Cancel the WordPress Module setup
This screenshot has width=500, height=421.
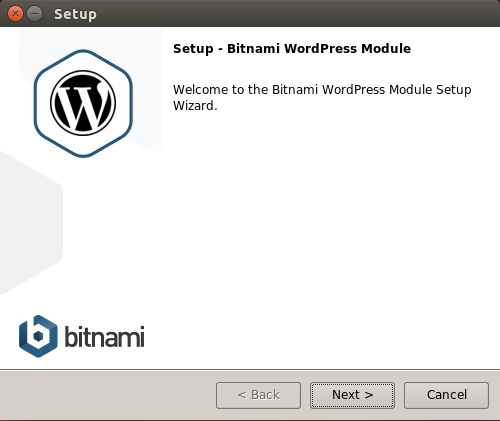point(446,395)
